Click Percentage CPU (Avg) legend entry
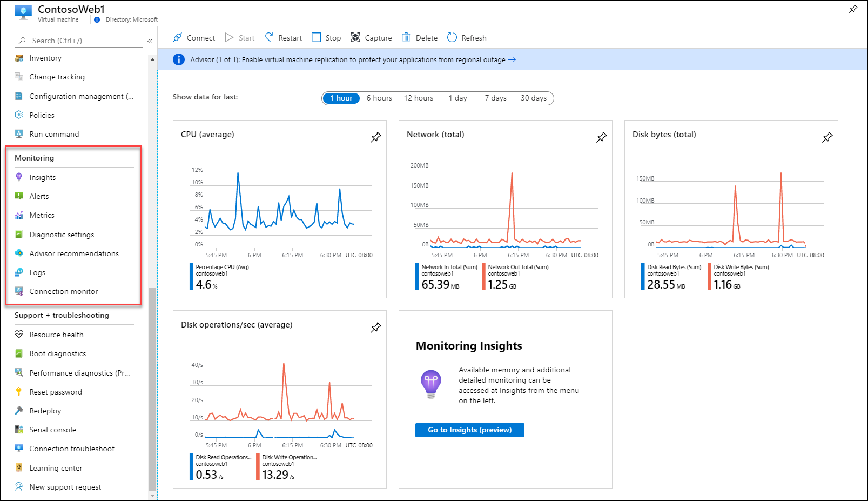 point(219,276)
